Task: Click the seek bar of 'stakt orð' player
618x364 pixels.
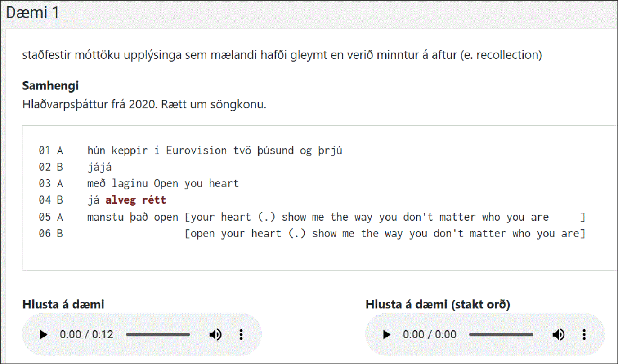Action: click(501, 335)
